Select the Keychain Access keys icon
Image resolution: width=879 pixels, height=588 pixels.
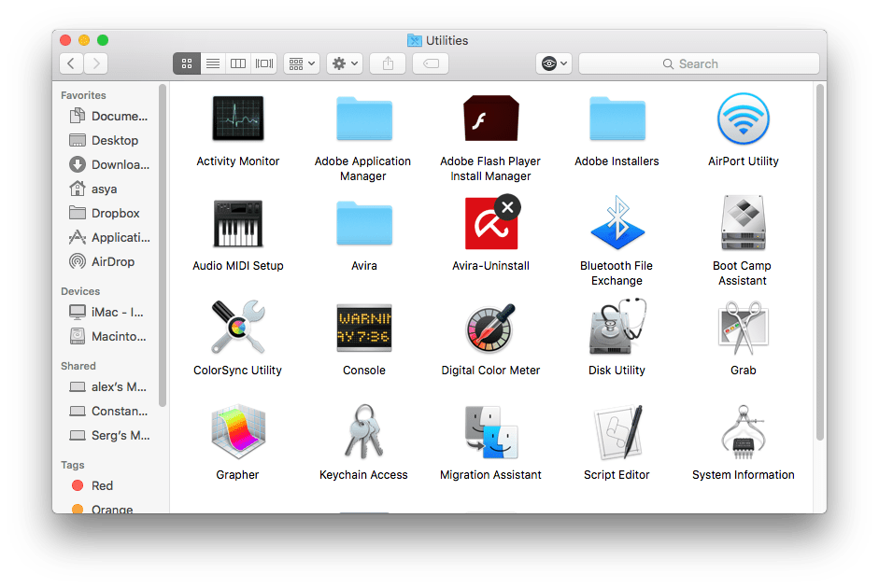(x=363, y=431)
